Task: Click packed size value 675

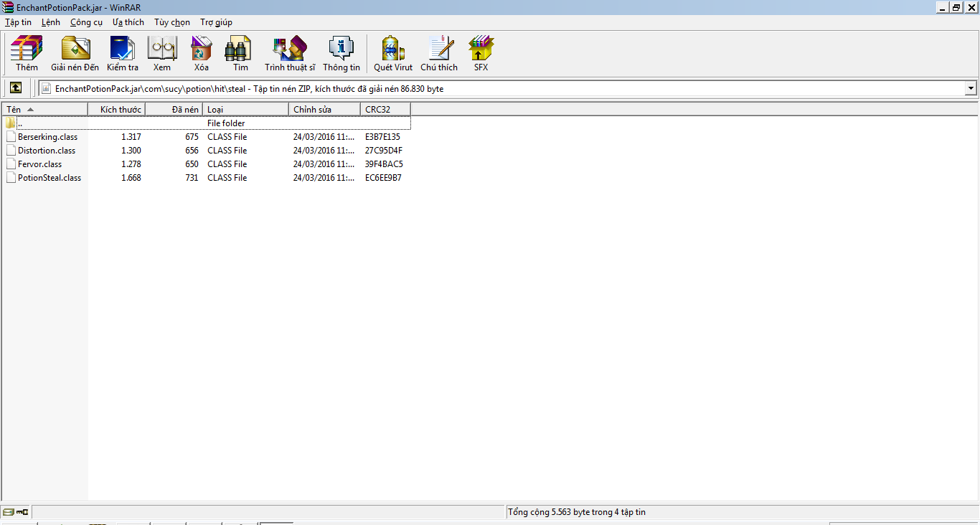Action: 192,136
